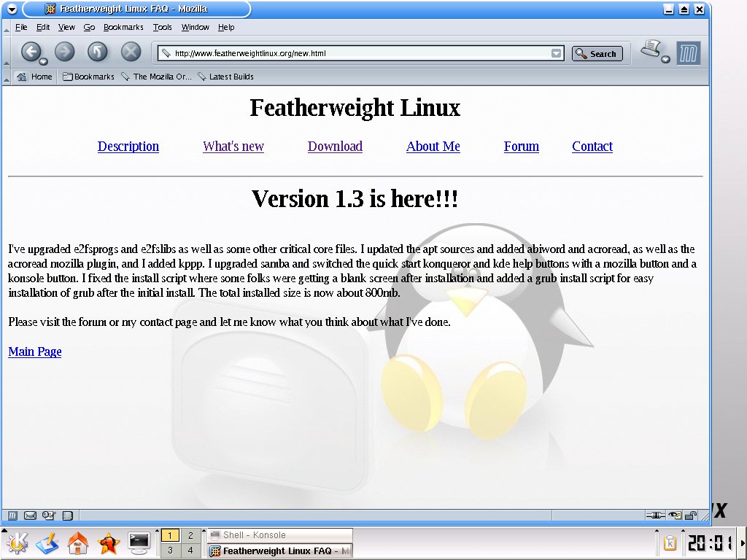This screenshot has width=747, height=560.
Task: Open The Mozilla Or... bookmark
Action: pyautogui.click(x=156, y=77)
